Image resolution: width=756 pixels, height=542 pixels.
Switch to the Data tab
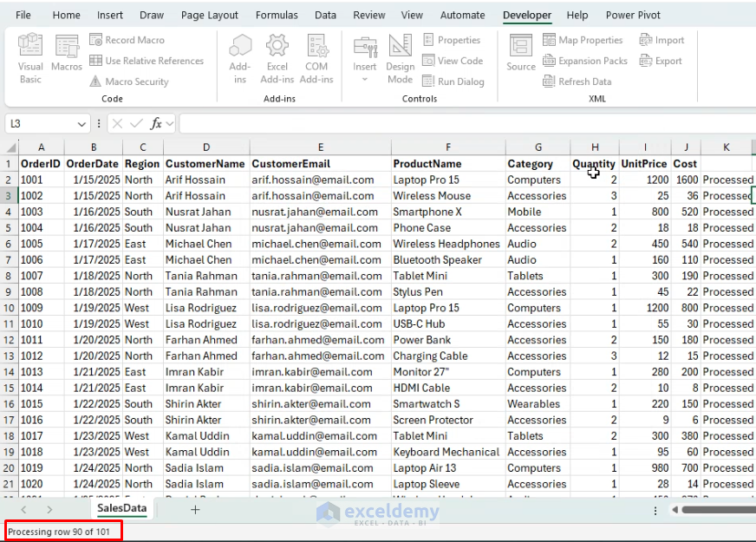coord(325,15)
